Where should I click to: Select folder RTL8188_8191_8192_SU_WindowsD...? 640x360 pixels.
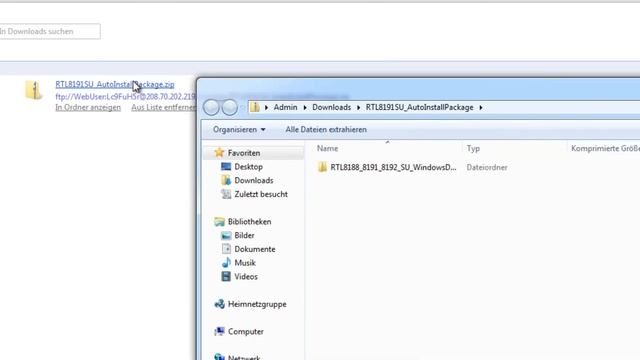tap(393, 167)
